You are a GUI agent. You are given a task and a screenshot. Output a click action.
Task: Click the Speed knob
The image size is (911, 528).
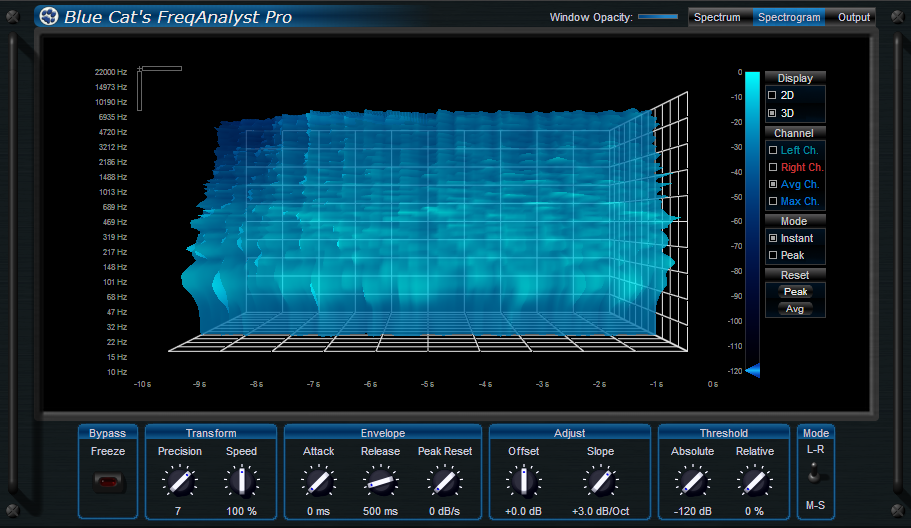242,482
